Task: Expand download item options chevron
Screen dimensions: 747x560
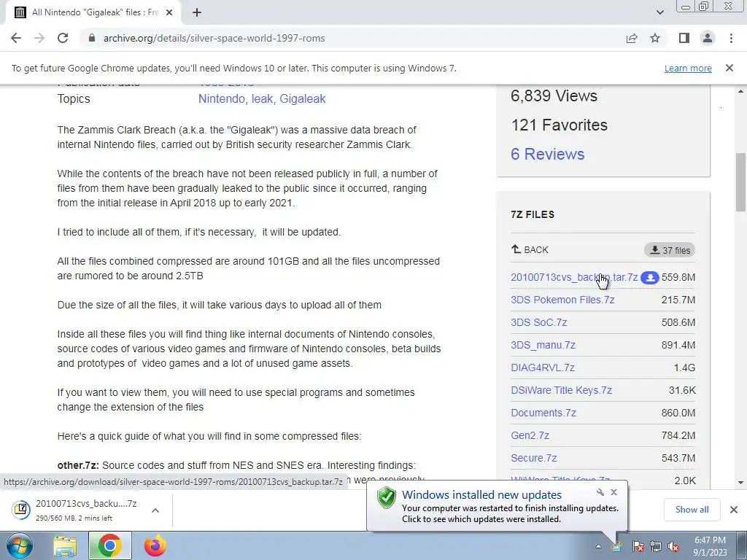Action: 155,510
